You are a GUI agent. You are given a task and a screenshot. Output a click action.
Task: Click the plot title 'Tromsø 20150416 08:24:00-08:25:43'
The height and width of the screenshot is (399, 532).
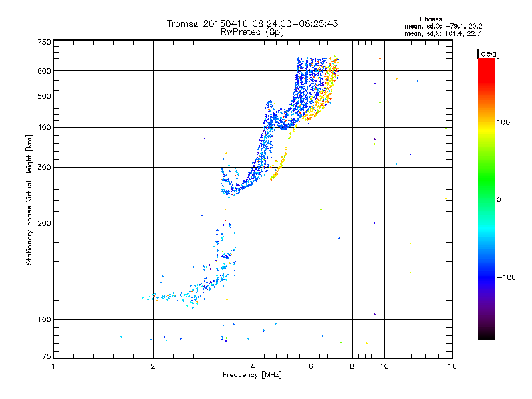click(252, 23)
